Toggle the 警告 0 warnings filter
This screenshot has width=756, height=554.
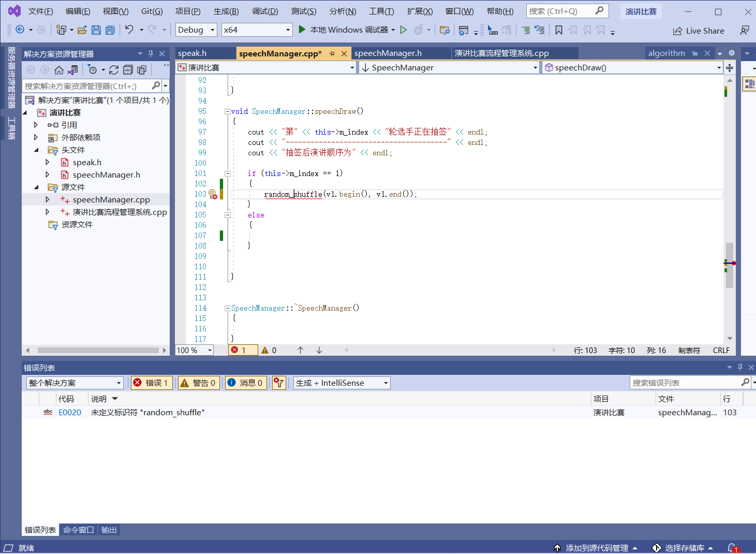[198, 383]
